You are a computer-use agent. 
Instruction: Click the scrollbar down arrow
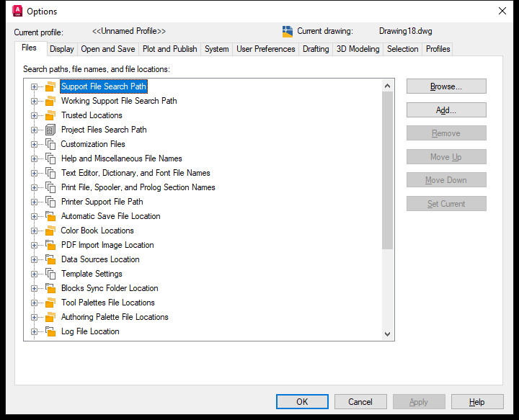point(387,334)
